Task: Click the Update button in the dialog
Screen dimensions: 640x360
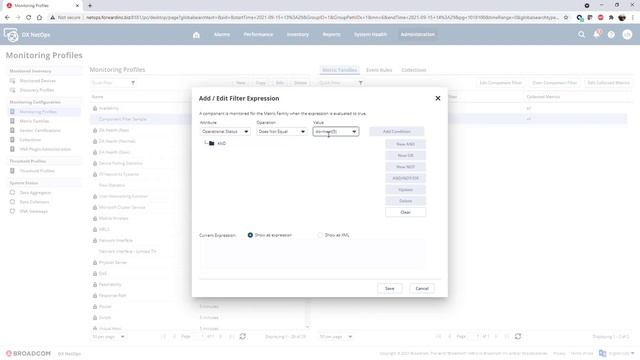Action: (405, 190)
